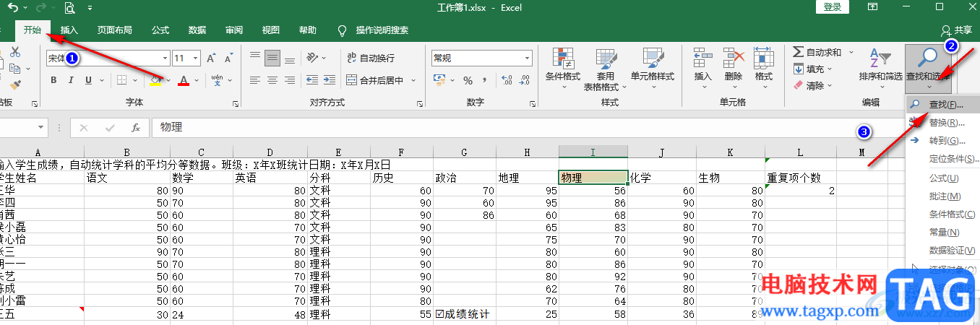Toggle Middle Align
Image resolution: width=980 pixels, height=325 pixels.
click(x=272, y=58)
